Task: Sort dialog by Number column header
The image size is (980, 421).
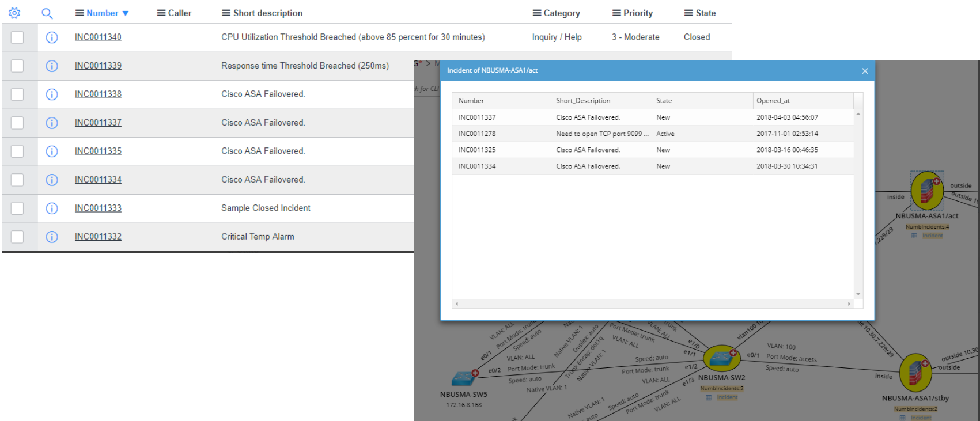Action: pos(502,101)
